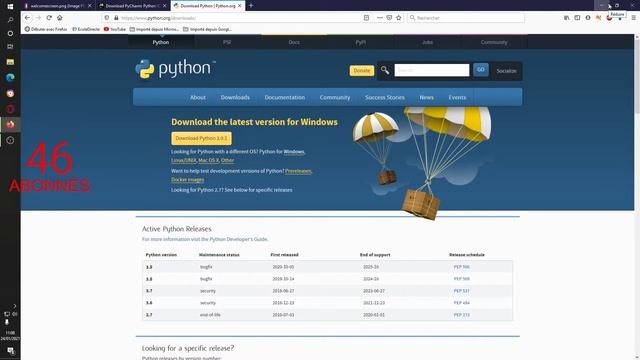
Task: Select the Docs top navigation tab
Action: [x=294, y=42]
